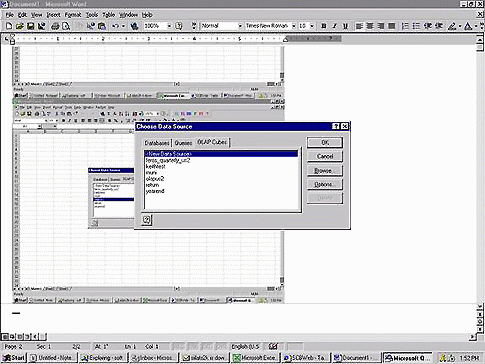Select the 'yearend' data source entry
This screenshot has height=364, width=485.
point(155,191)
